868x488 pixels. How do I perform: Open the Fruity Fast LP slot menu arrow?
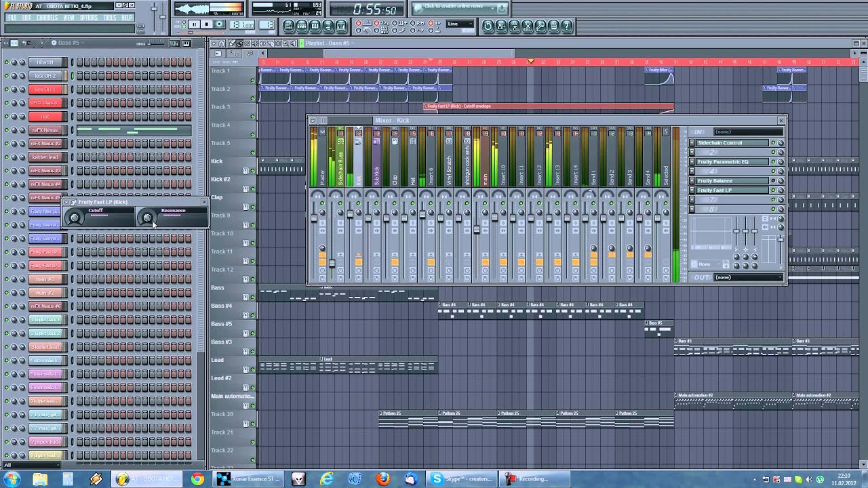coord(692,190)
